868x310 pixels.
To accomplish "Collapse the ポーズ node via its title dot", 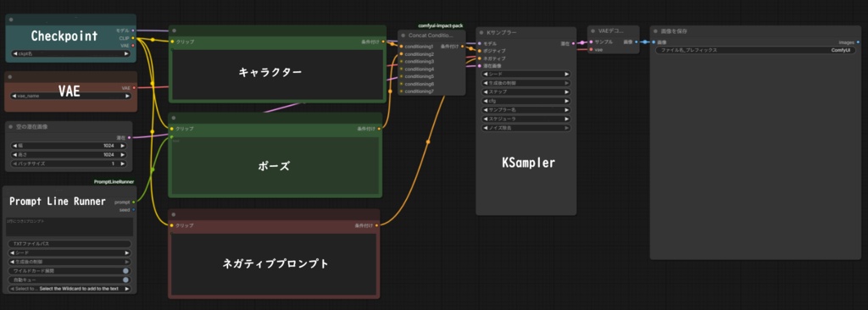I will pos(174,118).
